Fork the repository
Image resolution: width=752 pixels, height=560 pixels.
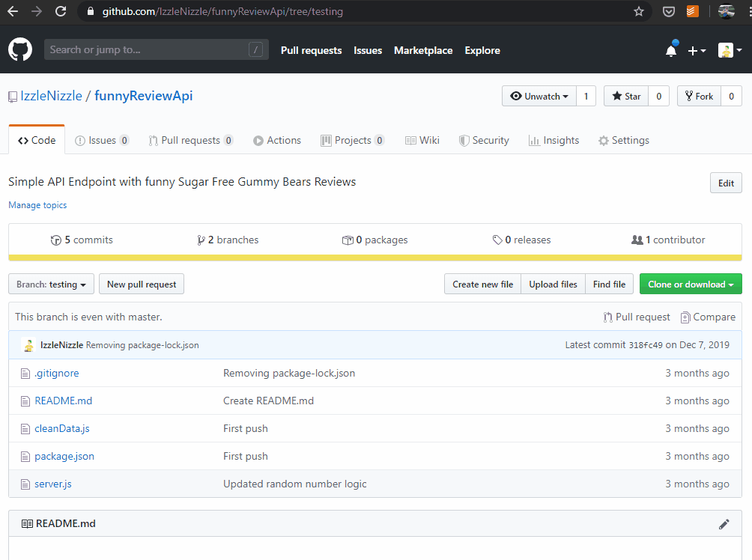(x=700, y=97)
